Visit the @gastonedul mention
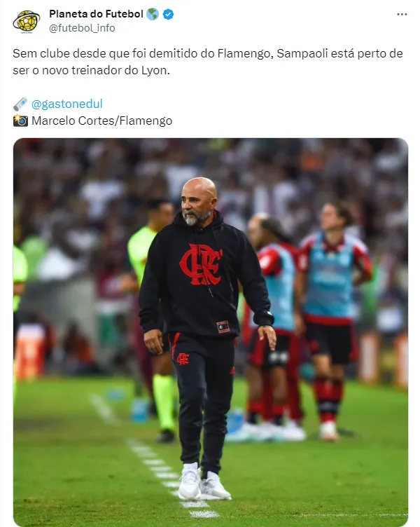This screenshot has width=420, height=527. (66, 104)
